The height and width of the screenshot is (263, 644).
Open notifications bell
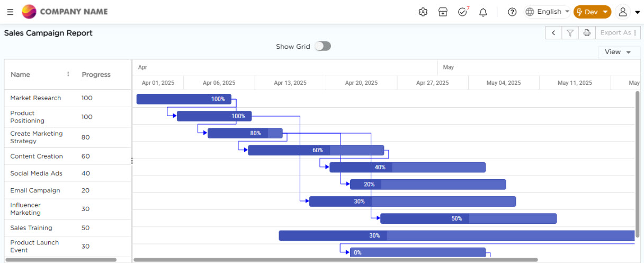pos(483,12)
